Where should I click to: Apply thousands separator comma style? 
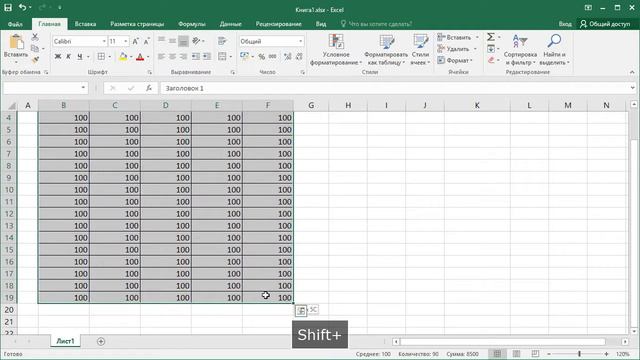click(273, 56)
